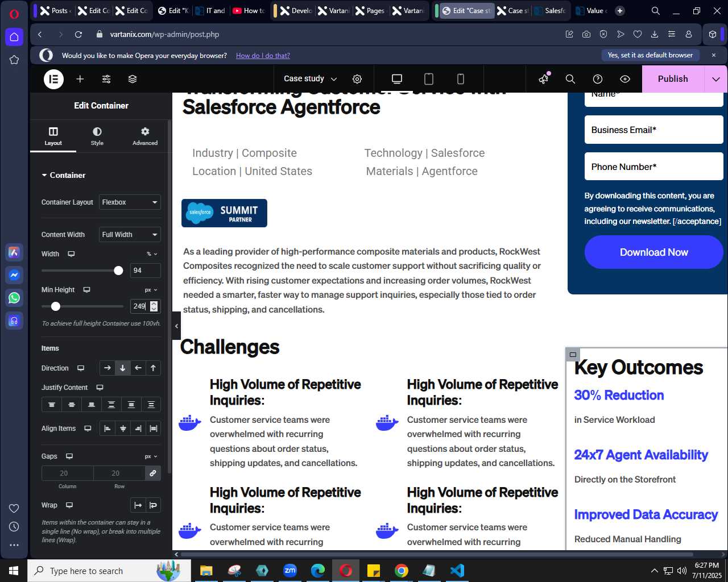Open Elementor help icon
This screenshot has width=728, height=582.
pyautogui.click(x=598, y=79)
